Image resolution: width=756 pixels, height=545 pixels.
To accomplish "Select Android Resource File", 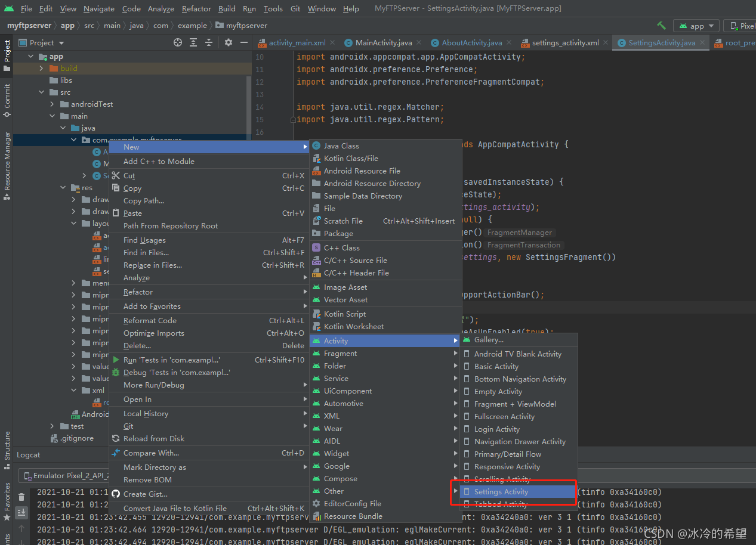I will coord(385,171).
